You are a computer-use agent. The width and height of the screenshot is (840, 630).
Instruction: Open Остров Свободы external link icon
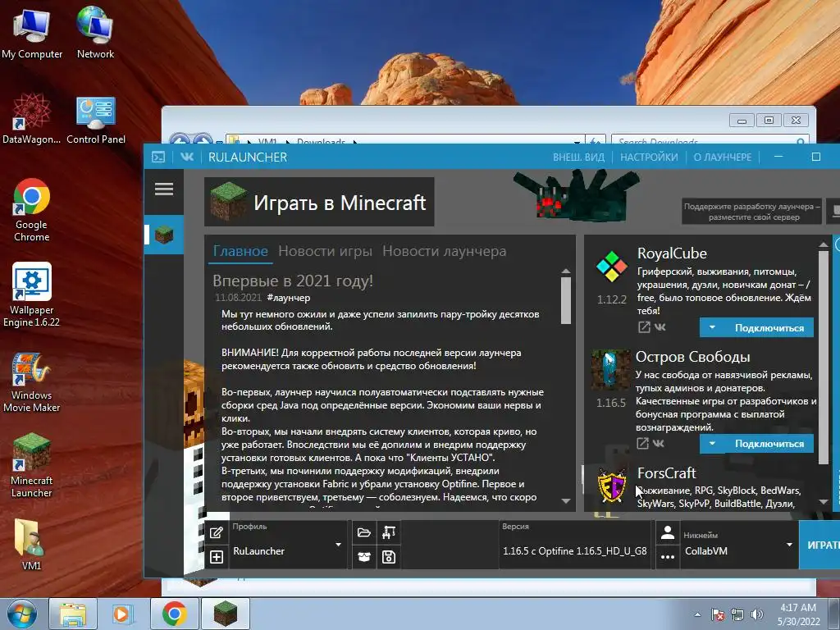[x=642, y=443]
